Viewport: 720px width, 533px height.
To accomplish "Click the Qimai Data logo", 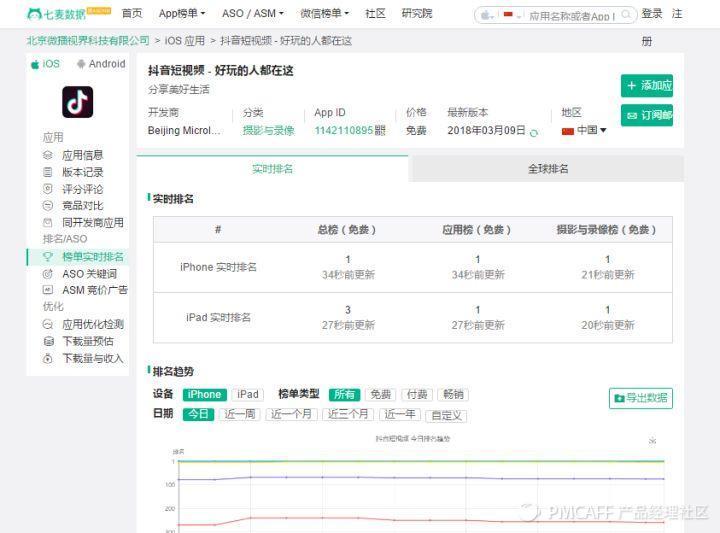I will coord(69,14).
